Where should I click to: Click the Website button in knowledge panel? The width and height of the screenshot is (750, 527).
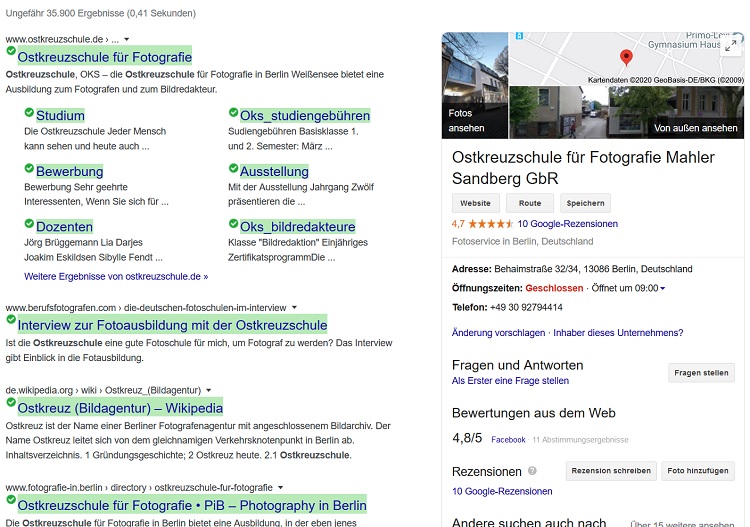pyautogui.click(x=475, y=203)
